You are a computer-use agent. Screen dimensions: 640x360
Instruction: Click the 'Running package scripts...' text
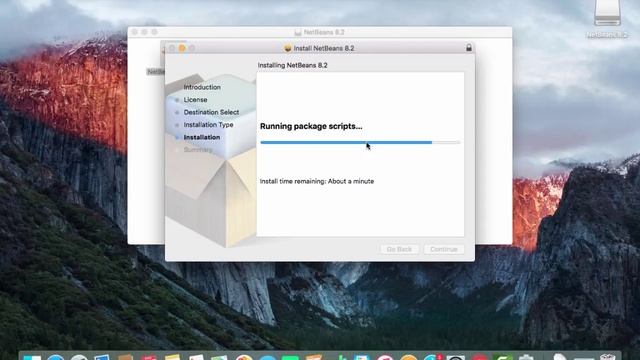click(311, 126)
